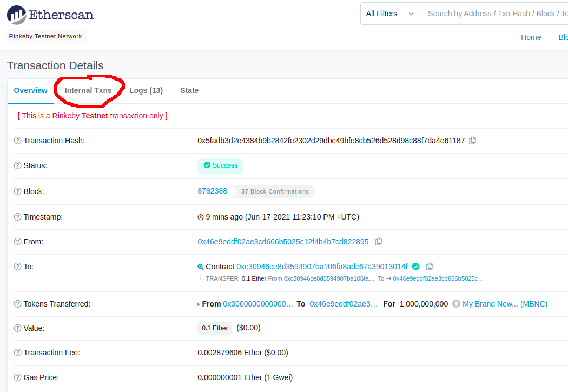
Task: Click help icon next to Value
Action: 17,328
